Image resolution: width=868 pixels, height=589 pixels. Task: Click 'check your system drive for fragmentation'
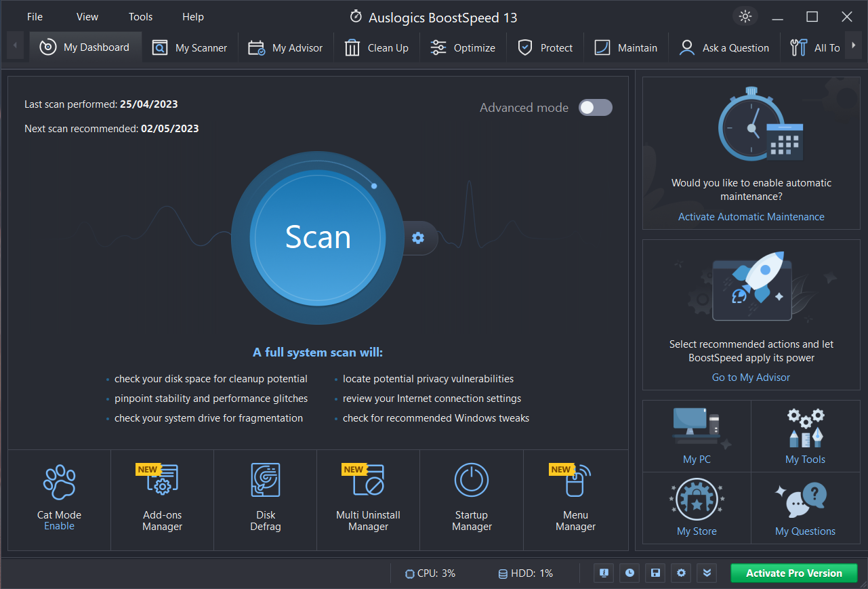209,418
